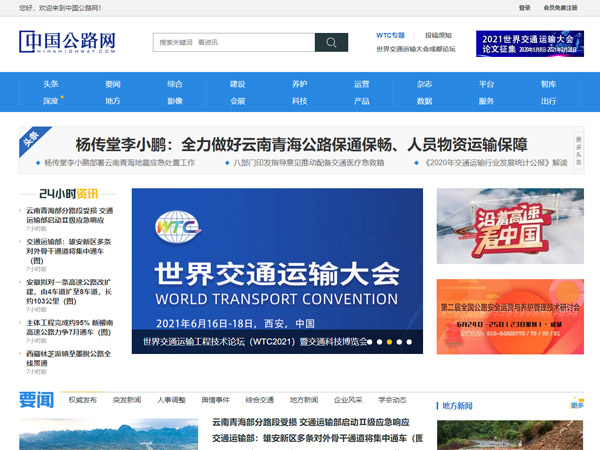Select 科技 in navigation bar
The height and width of the screenshot is (450, 600).
pos(300,101)
